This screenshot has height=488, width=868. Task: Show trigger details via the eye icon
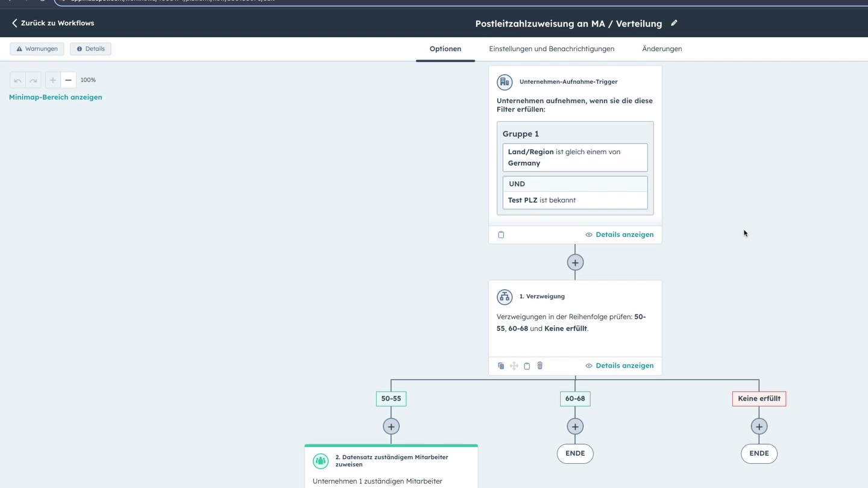pyautogui.click(x=588, y=234)
